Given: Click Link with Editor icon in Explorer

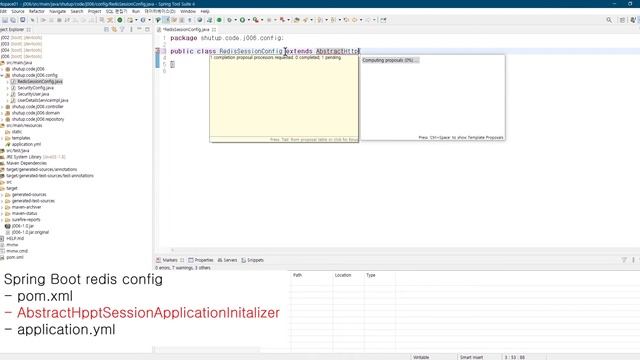Looking at the screenshot, I should coord(114,29).
